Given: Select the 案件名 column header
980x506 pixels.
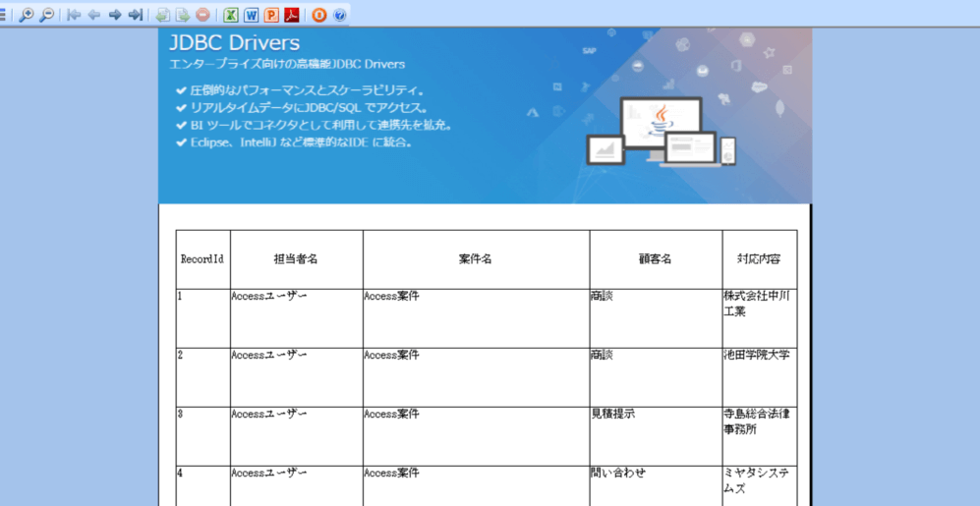Looking at the screenshot, I should (477, 259).
